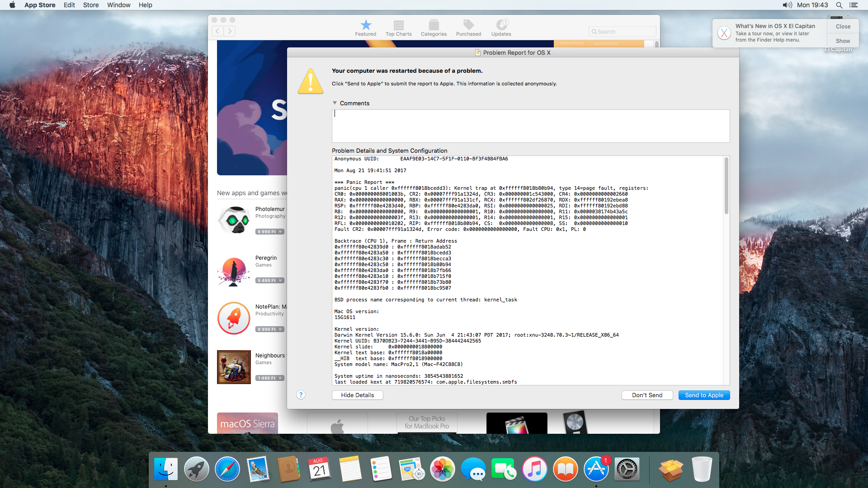Click the macOS Sierra banner thumbnail

[247, 423]
